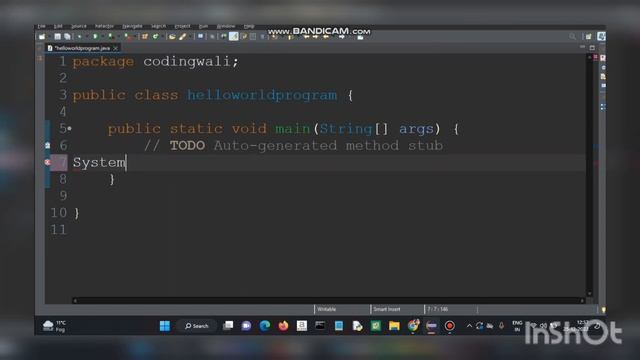The height and width of the screenshot is (360, 640).
Task: Select the helloworldprogram.java editor tab
Action: click(x=82, y=48)
